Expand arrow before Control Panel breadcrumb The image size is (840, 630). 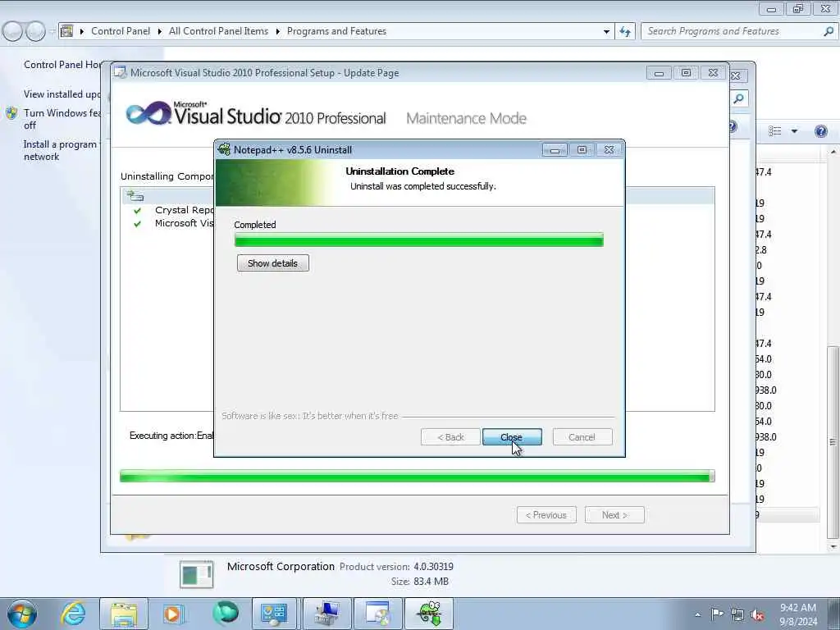click(x=82, y=32)
